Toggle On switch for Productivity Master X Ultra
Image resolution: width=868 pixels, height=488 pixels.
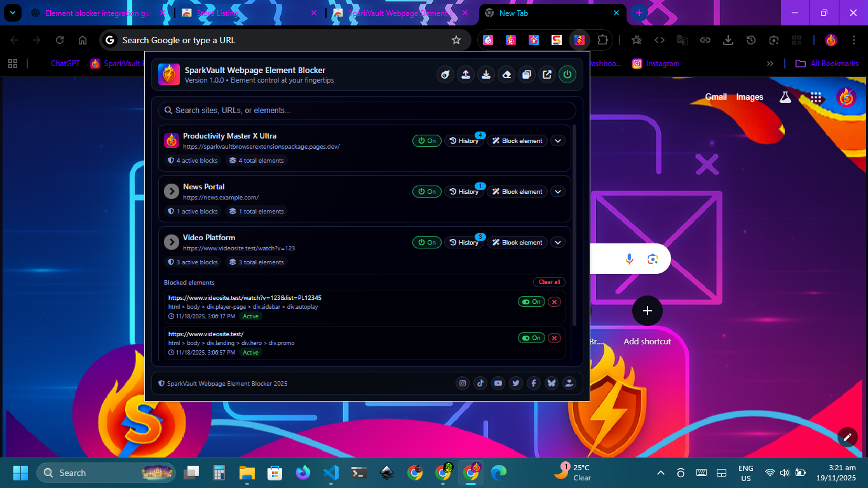point(427,141)
